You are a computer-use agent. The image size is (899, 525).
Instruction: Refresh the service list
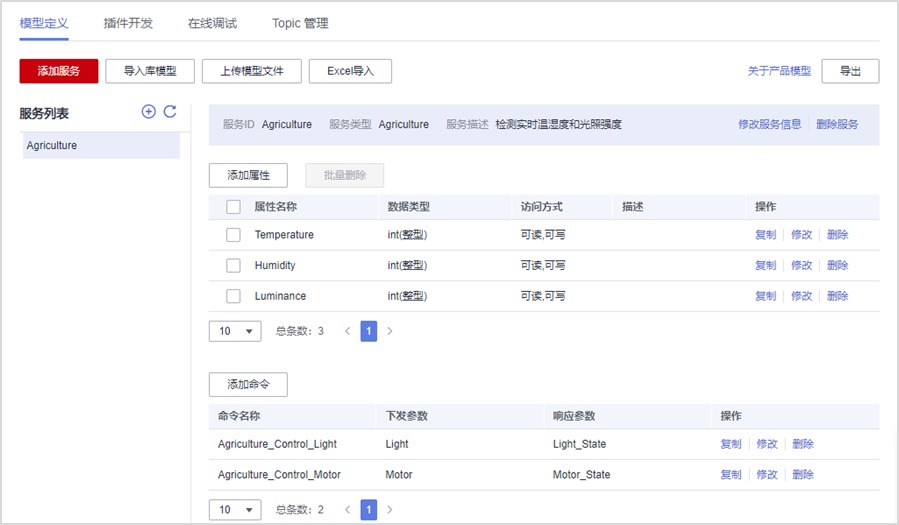(x=170, y=112)
